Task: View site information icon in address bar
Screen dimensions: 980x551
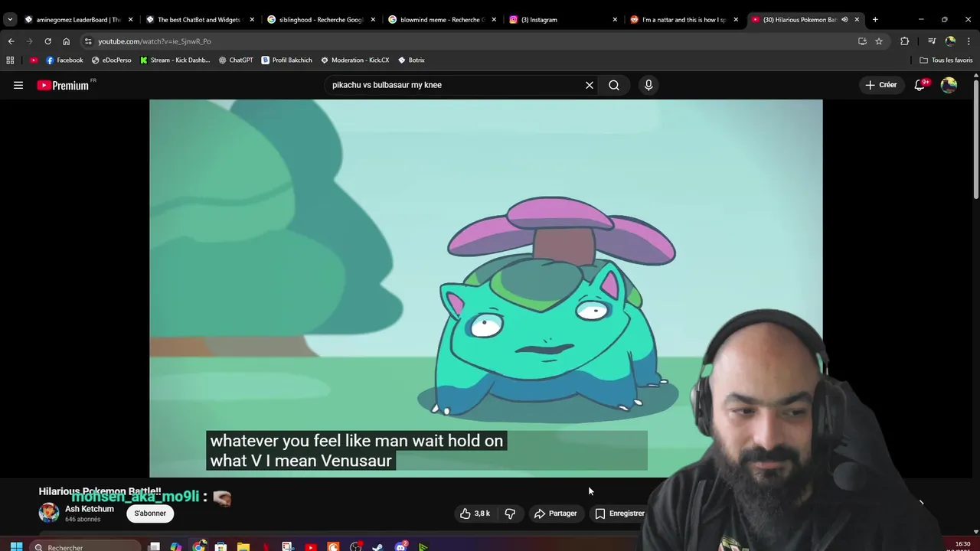Action: (x=88, y=41)
